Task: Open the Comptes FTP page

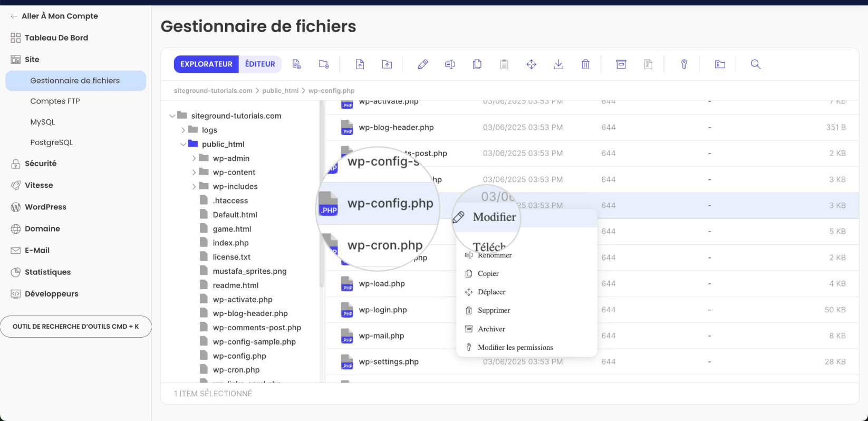Action: click(x=55, y=101)
